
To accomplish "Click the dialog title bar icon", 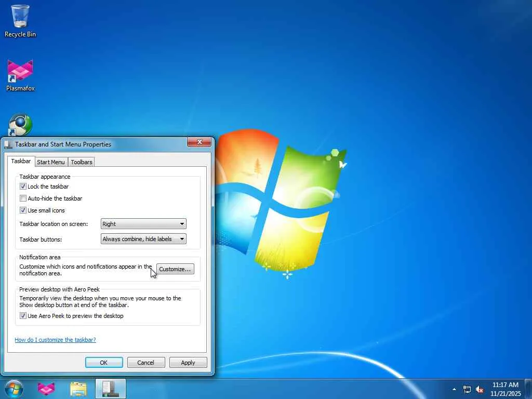I will tap(8, 144).
